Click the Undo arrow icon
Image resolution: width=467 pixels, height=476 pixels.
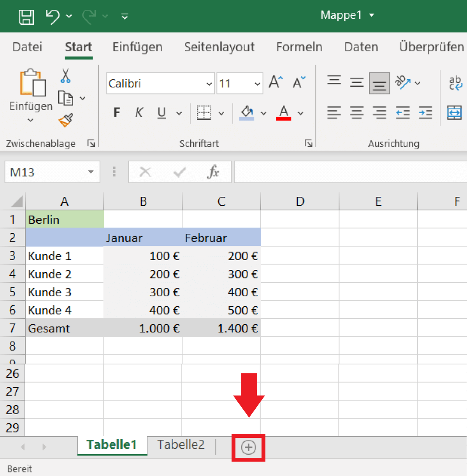[52, 16]
